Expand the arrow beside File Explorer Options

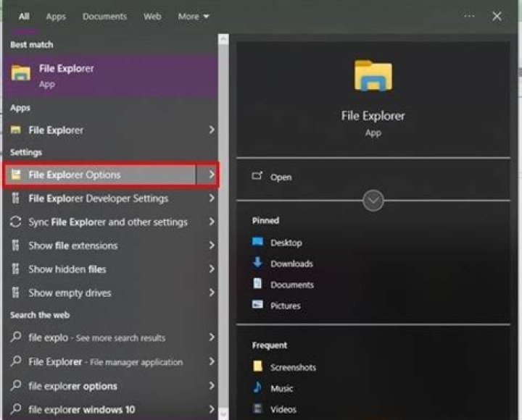(212, 175)
